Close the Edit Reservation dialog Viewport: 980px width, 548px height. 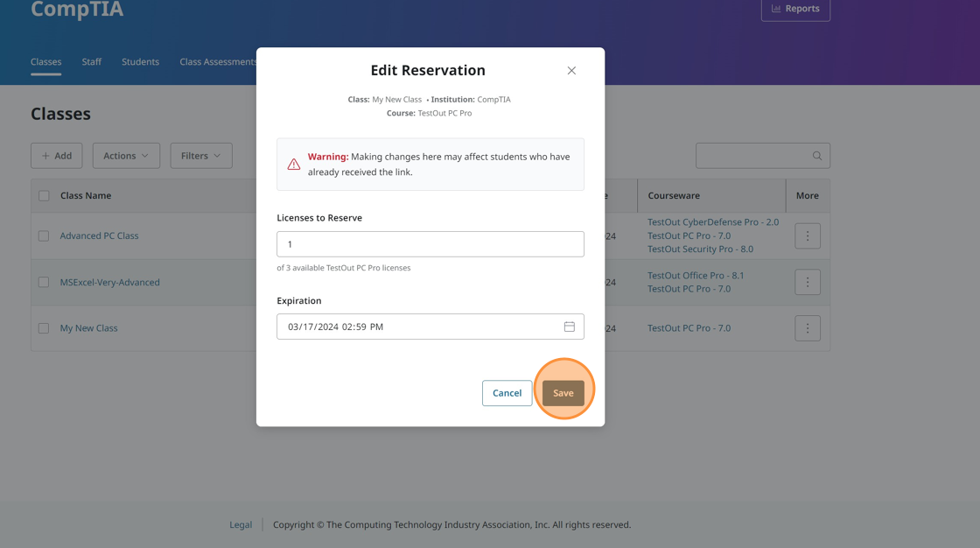click(x=571, y=71)
